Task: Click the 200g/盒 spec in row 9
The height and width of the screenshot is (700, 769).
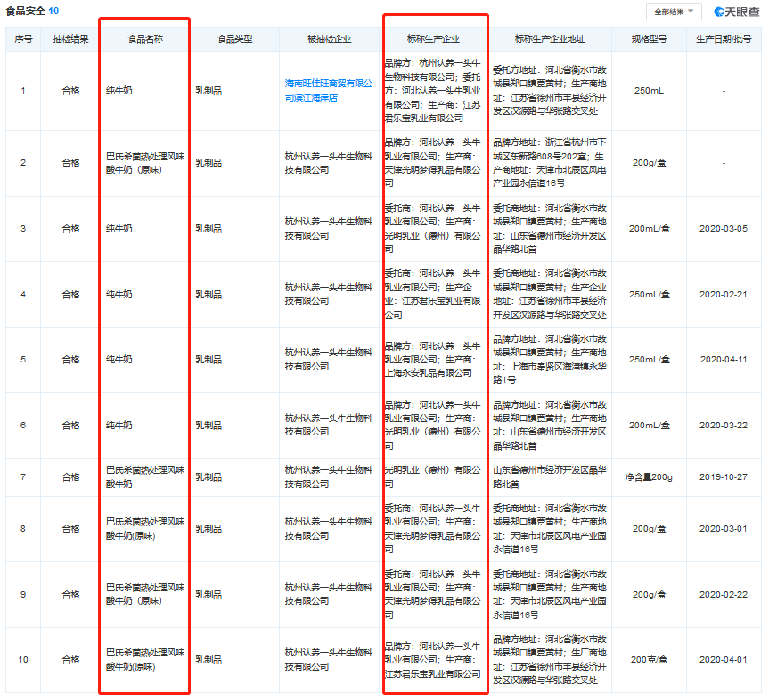Action: pyautogui.click(x=649, y=594)
